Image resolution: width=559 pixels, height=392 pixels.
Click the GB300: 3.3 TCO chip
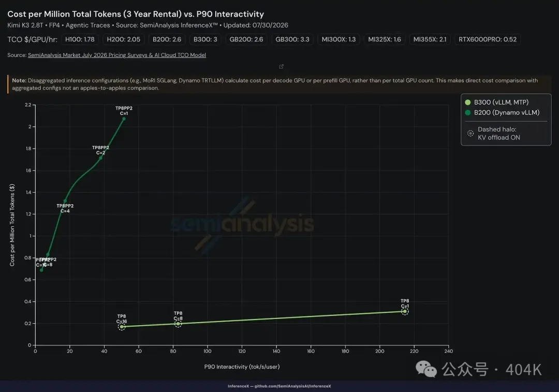pyautogui.click(x=292, y=39)
